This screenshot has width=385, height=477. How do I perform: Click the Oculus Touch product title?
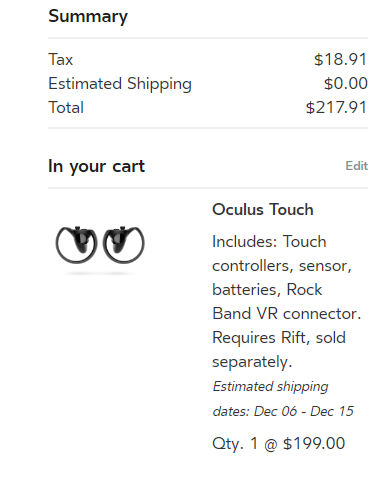click(263, 210)
